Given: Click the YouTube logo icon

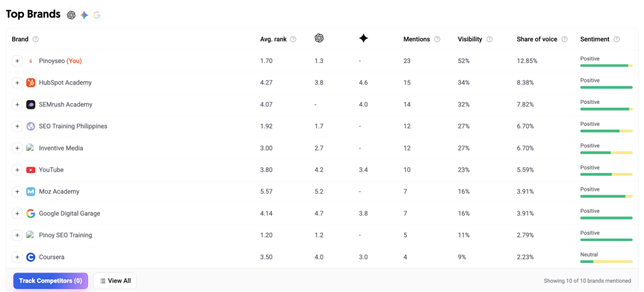Looking at the screenshot, I should (x=30, y=170).
